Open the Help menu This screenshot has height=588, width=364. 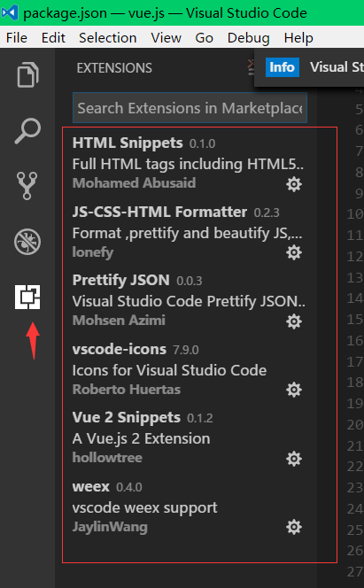pyautogui.click(x=298, y=38)
